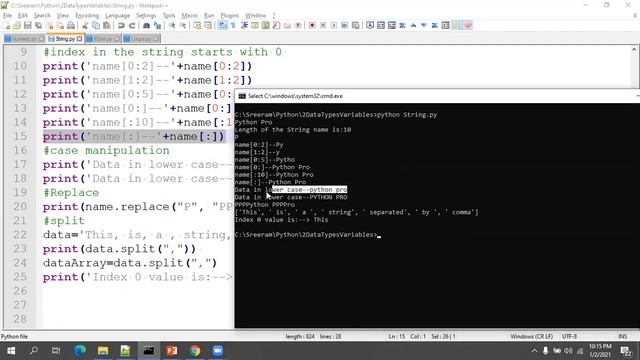Click the blue up-arrow toolbar icon
Viewport: 640px width, 360px height.
[413, 25]
